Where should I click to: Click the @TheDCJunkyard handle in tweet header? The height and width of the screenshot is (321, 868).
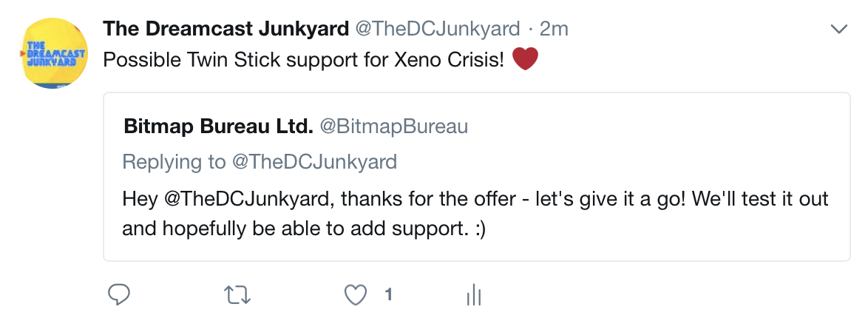(x=438, y=29)
